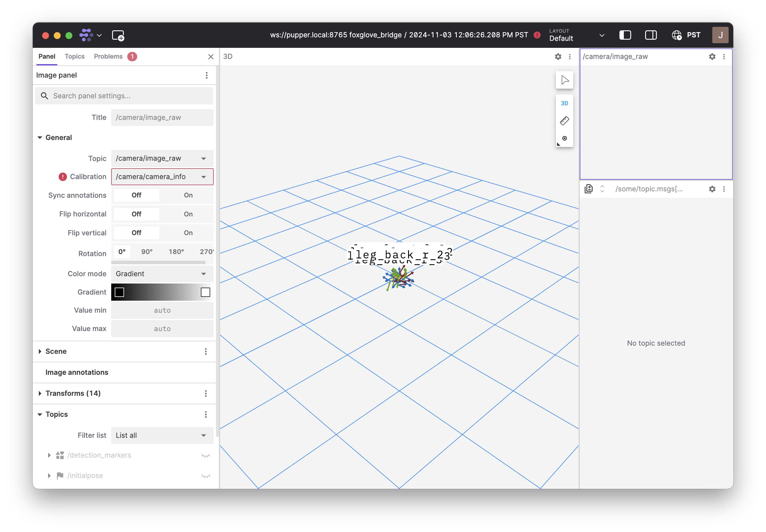Open /camera/image_raw panel more options
This screenshot has height=532, width=766.
coord(724,57)
